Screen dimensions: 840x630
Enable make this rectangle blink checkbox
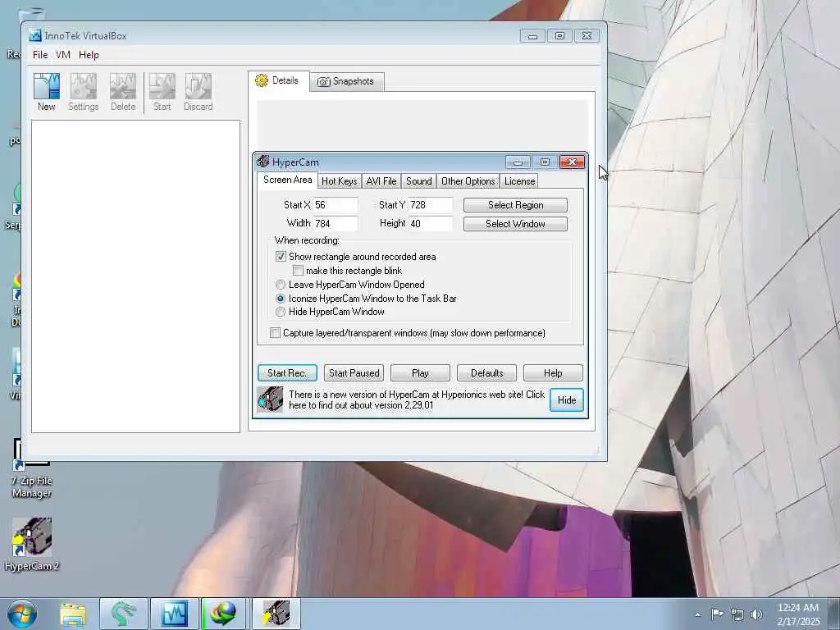pyautogui.click(x=299, y=271)
